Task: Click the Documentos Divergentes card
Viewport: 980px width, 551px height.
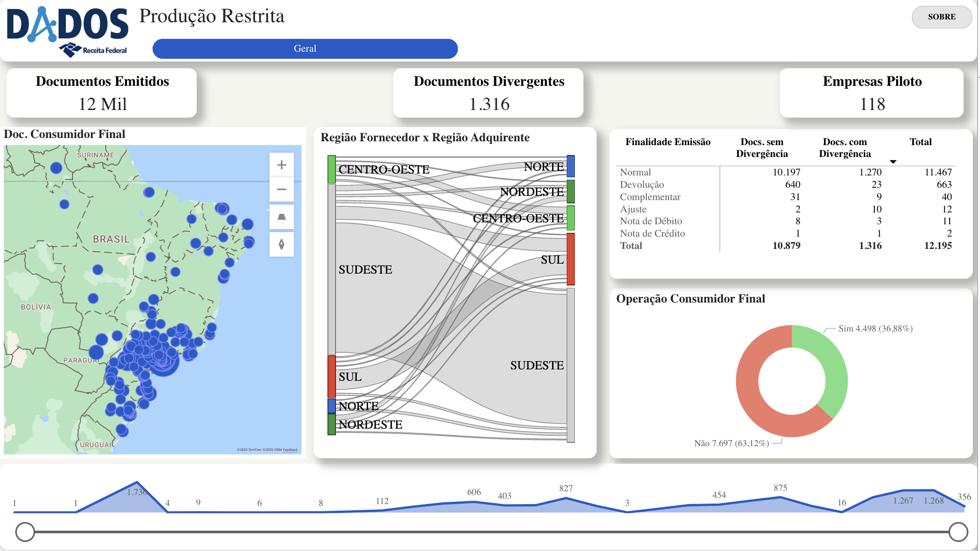Action: pyautogui.click(x=488, y=93)
